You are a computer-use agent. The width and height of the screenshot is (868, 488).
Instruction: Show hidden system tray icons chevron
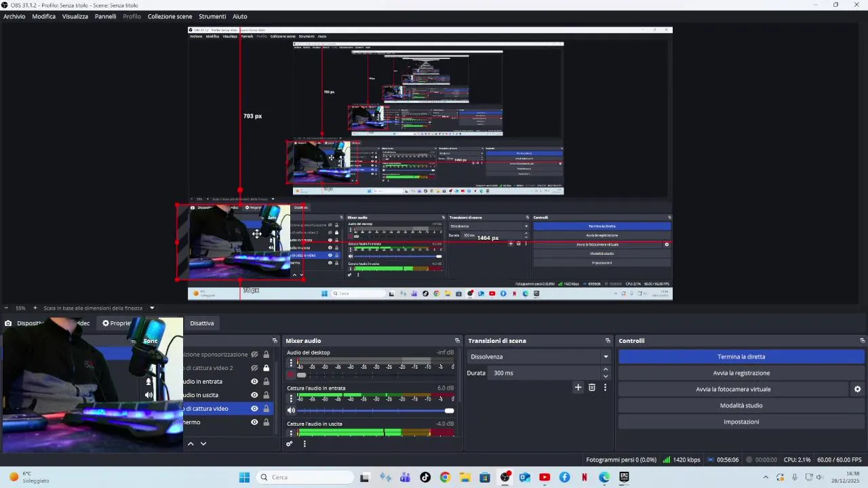coord(766,477)
